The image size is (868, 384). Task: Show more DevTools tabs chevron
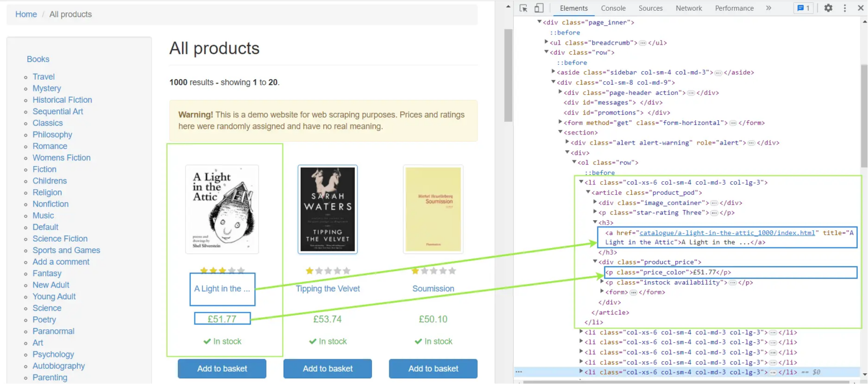pos(769,8)
